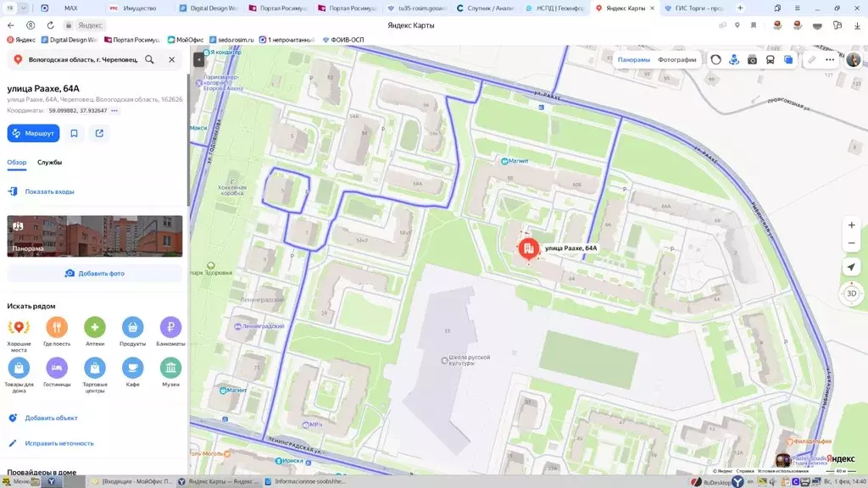Click the Маршрут route button
The width and height of the screenshot is (868, 488).
click(33, 133)
